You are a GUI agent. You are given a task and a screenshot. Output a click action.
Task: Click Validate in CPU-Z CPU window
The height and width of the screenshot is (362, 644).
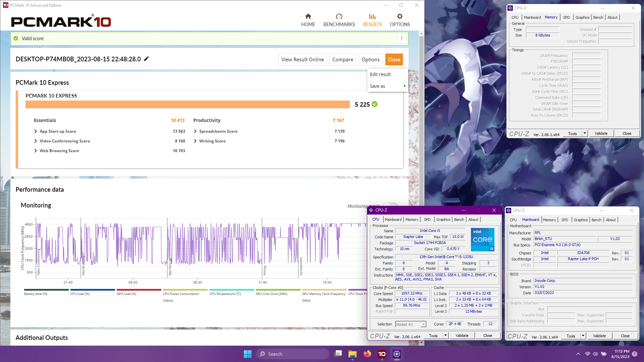click(462, 336)
